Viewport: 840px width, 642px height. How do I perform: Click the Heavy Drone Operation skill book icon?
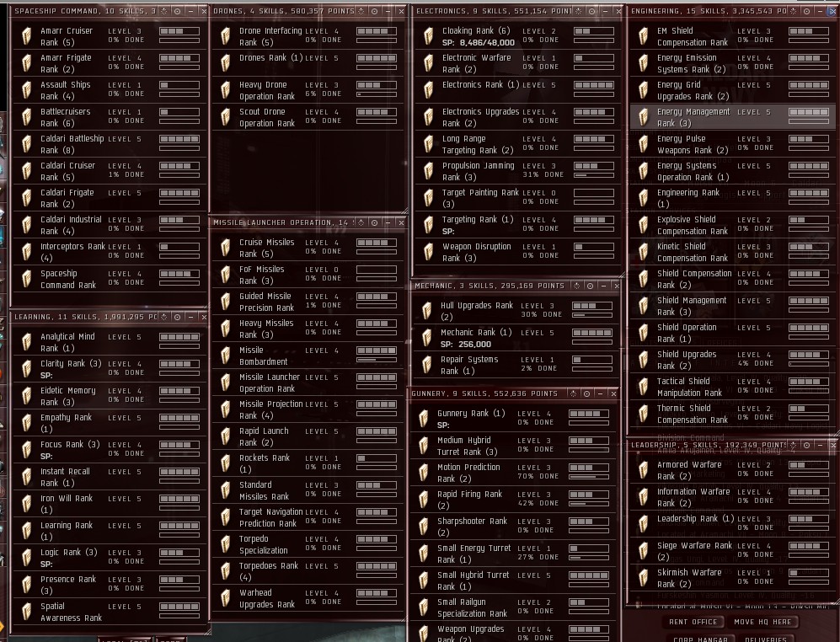point(225,90)
